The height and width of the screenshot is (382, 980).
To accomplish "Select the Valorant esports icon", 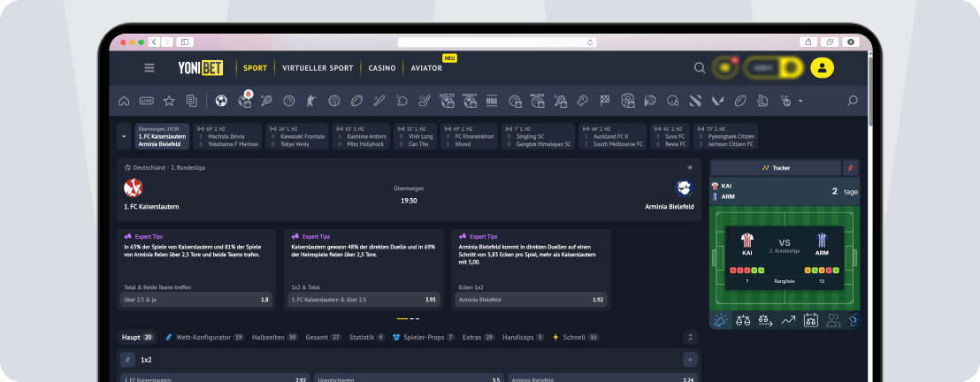I will [718, 101].
